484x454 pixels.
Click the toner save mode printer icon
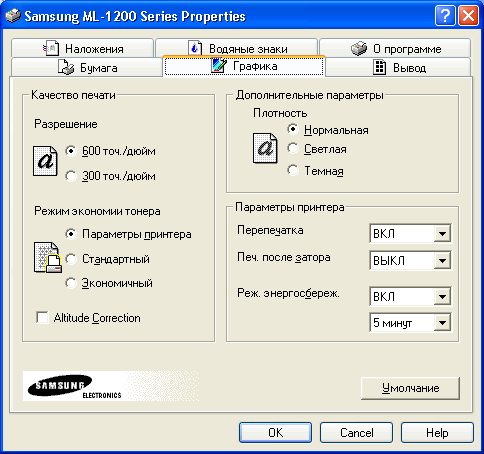pyautogui.click(x=48, y=257)
